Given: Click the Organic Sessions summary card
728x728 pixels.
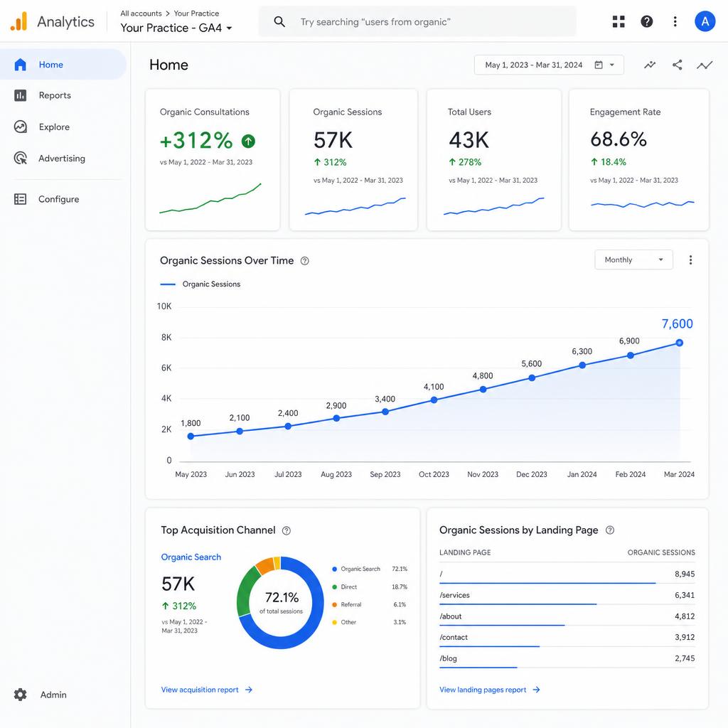Looking at the screenshot, I should coord(353,160).
